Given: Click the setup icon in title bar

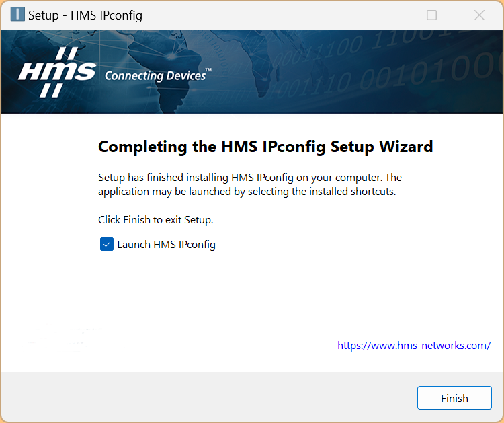Looking at the screenshot, I should click(x=17, y=14).
